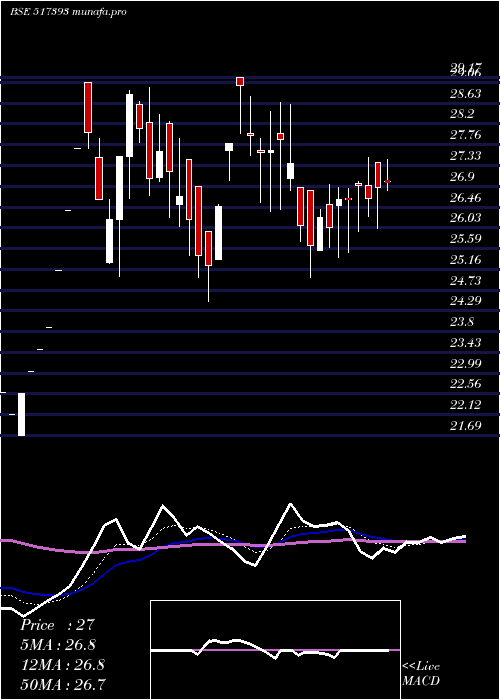Click the 25.16 price axis label
Viewport: 500px width, 700px height.
pos(465,260)
